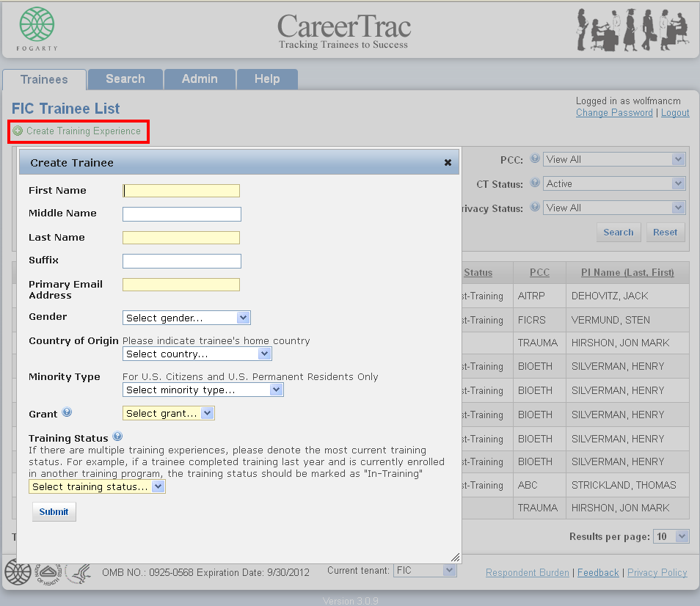Open the Feedback link
Screen dimensions: 700x606
598,572
